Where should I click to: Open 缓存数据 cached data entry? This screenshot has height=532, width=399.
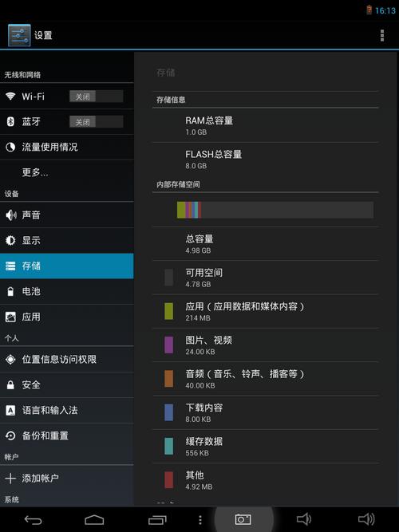[265, 447]
